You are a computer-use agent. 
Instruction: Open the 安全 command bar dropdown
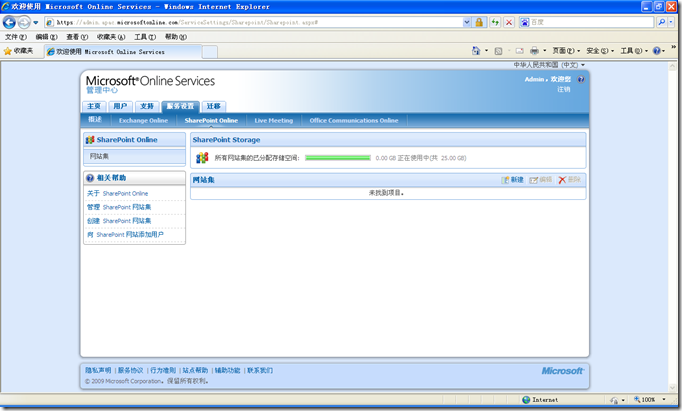600,51
